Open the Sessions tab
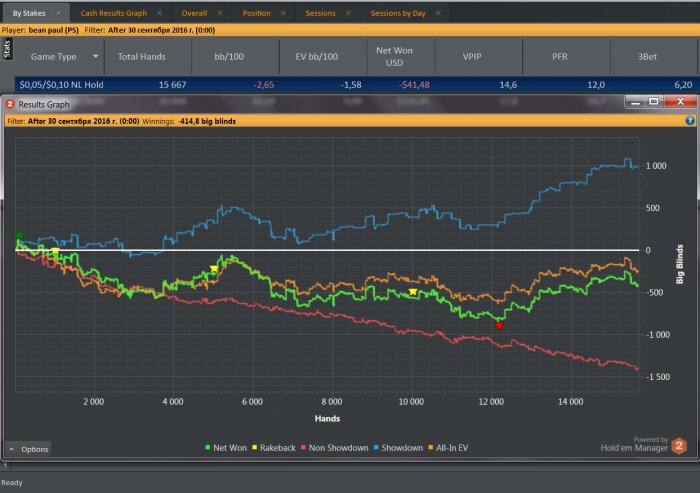The width and height of the screenshot is (700, 493). [320, 13]
